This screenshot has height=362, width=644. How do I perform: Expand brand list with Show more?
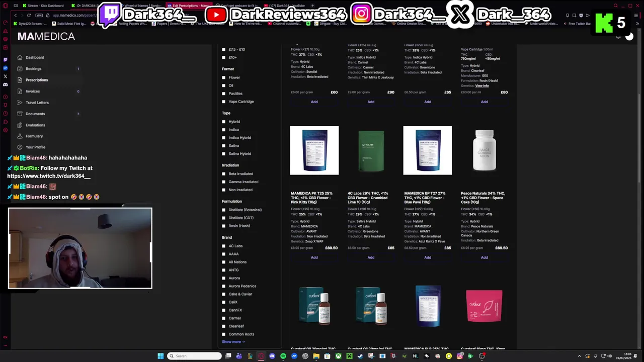point(233,342)
